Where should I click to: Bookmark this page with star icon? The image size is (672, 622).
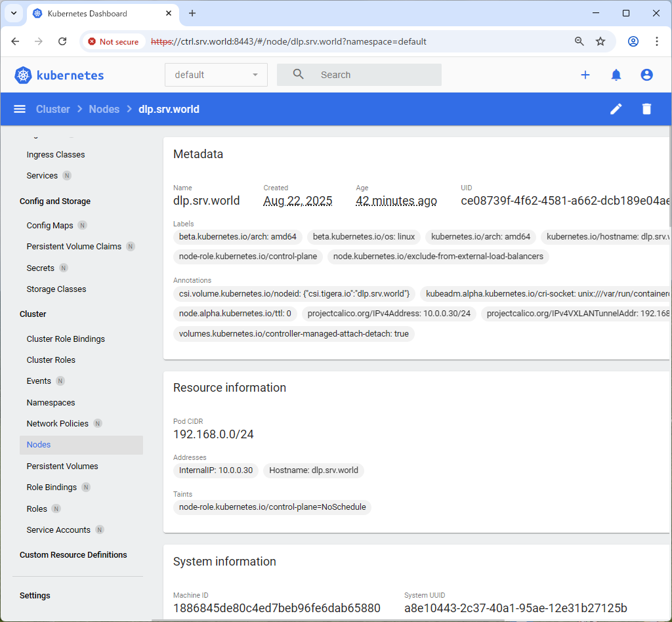click(600, 41)
